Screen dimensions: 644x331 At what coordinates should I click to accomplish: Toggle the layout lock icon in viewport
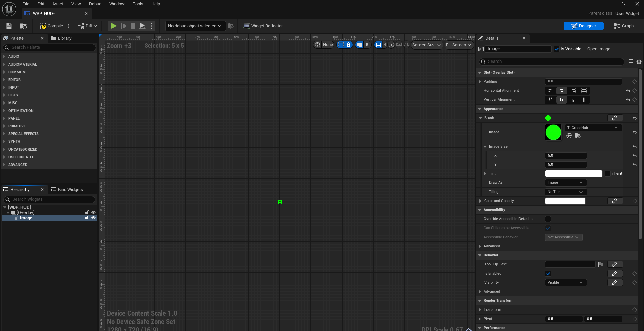pyautogui.click(x=349, y=45)
